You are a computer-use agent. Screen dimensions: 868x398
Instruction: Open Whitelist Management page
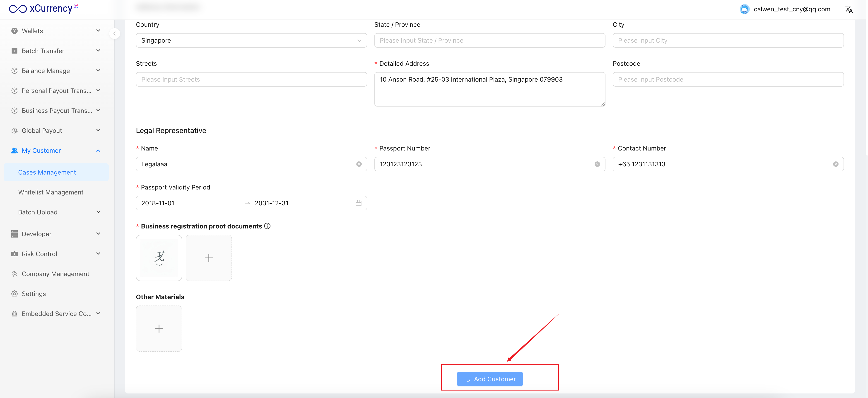(x=51, y=192)
